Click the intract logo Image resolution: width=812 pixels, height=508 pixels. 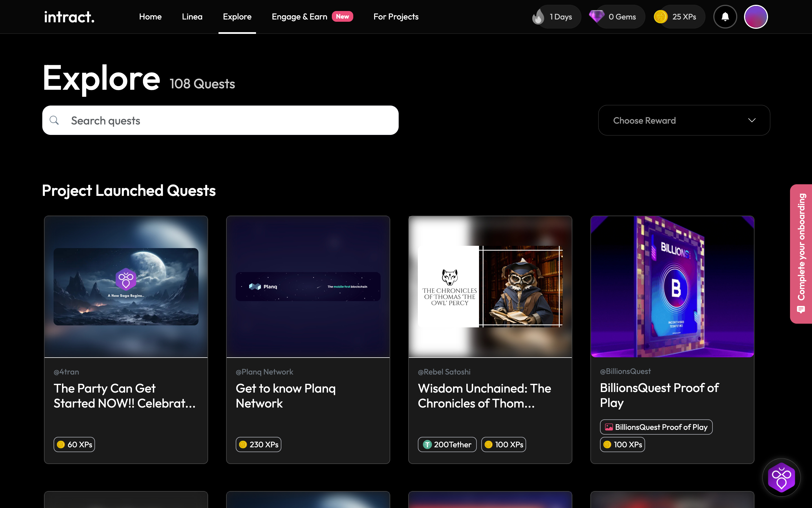[69, 17]
